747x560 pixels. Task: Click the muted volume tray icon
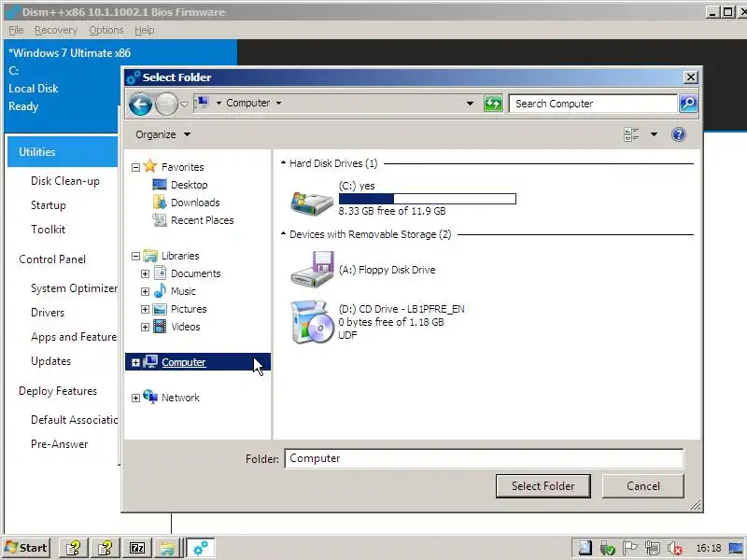click(674, 549)
